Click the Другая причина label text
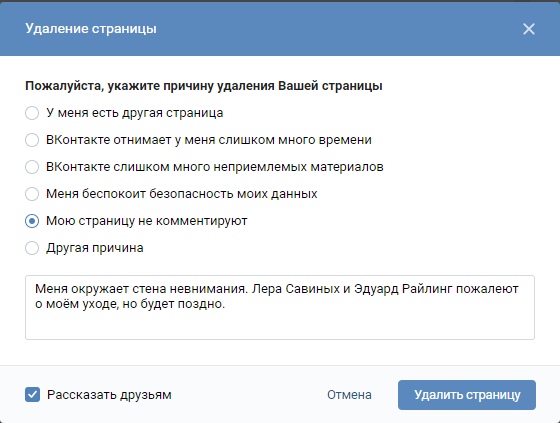Viewport: 560px width, 423px height. pyautogui.click(x=95, y=248)
